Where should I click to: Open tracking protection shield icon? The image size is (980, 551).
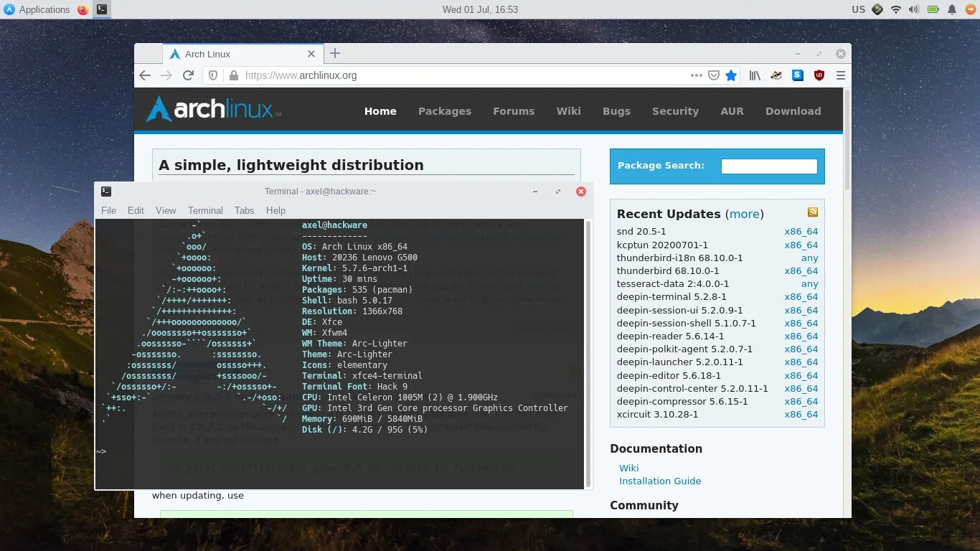213,75
